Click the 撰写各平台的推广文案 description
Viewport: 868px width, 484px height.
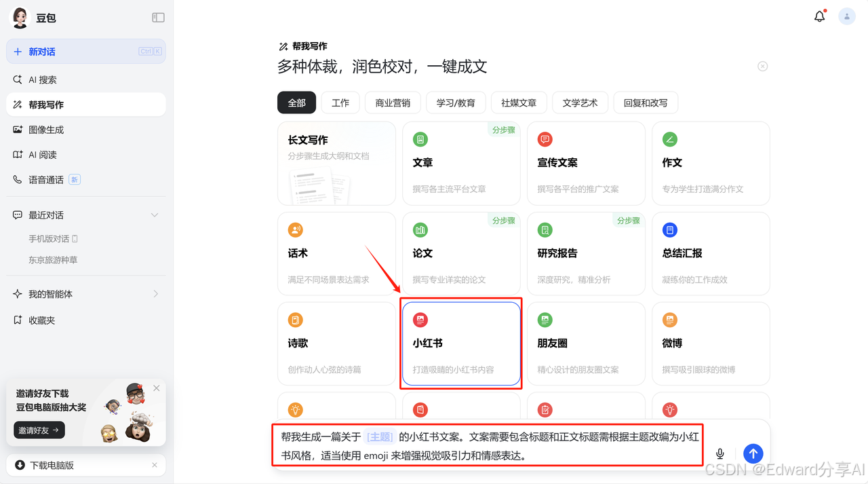pos(578,189)
